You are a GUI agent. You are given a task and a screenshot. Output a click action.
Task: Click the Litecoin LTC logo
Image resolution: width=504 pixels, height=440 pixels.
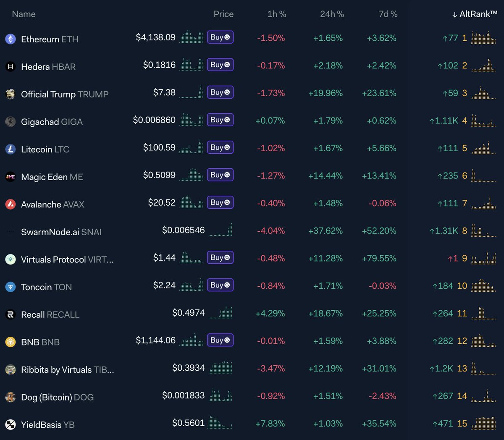pyautogui.click(x=11, y=149)
